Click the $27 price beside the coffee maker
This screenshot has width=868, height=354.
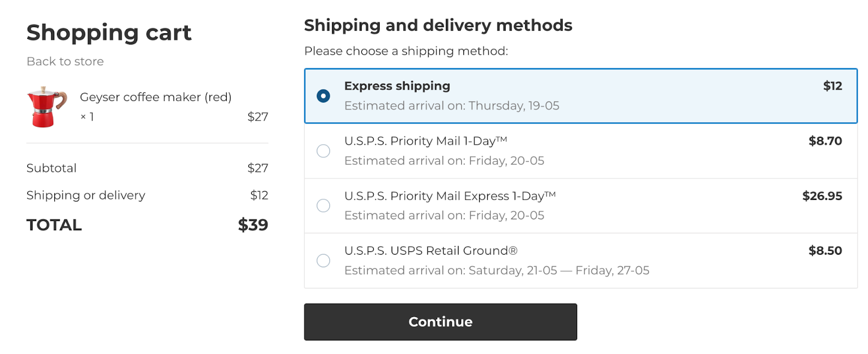click(259, 117)
